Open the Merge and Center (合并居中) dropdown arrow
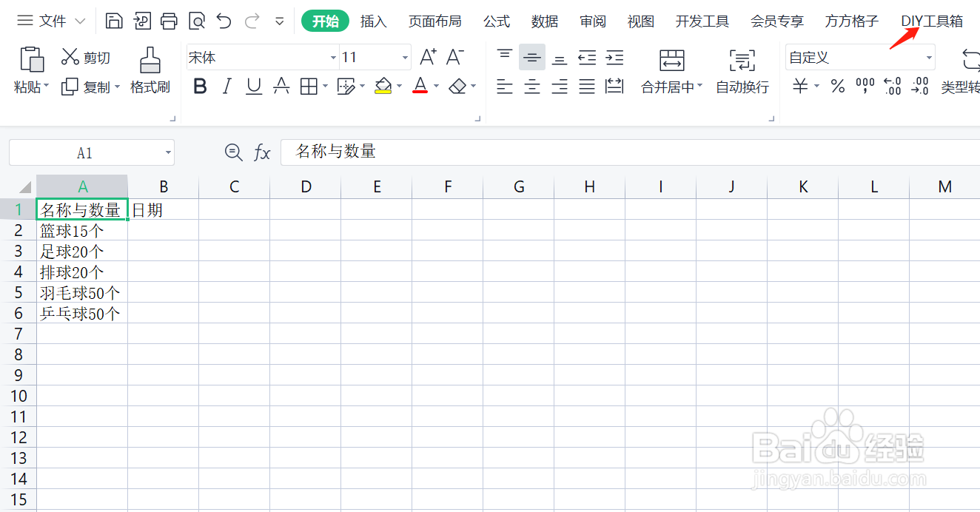Viewport: 980px width, 512px height. tap(700, 87)
